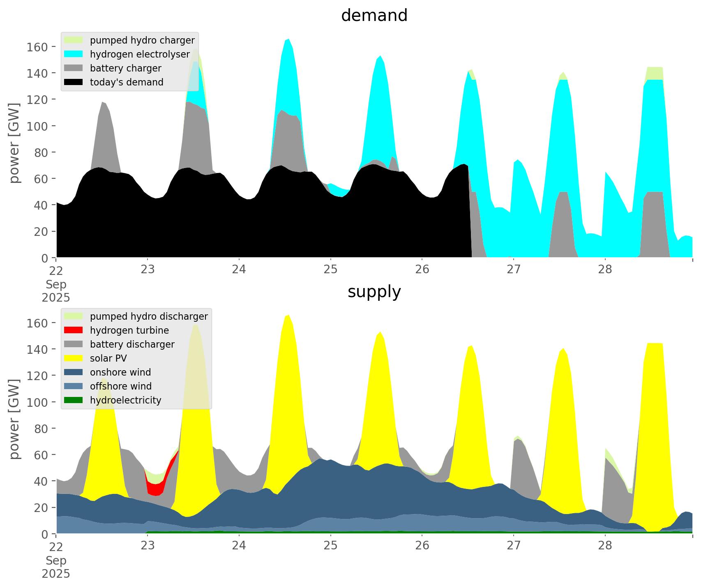Image resolution: width=701 pixels, height=588 pixels.
Task: Click the gray battery charger legend swatch
Action: (74, 68)
